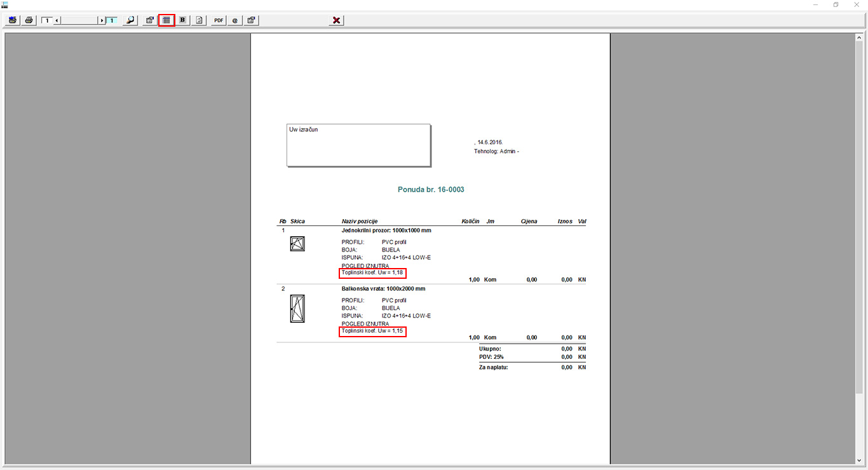The image size is (868, 470).
Task: Export the report with PDF button
Action: 219,20
